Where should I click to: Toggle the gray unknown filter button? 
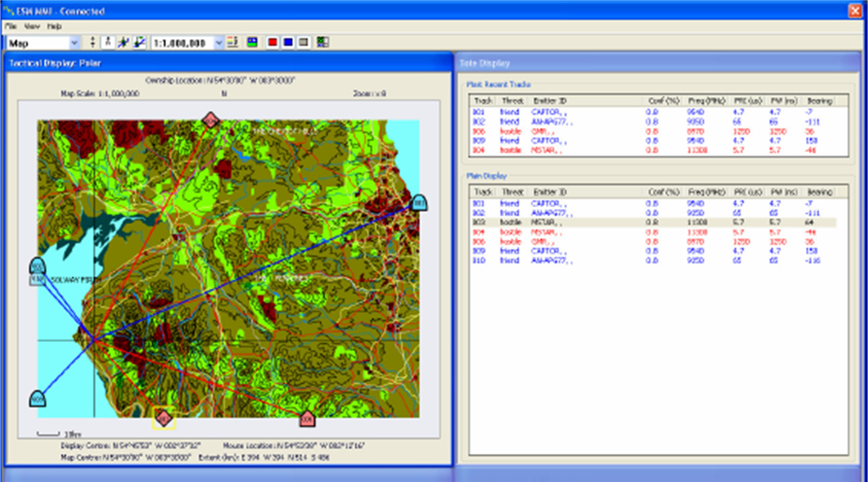coord(303,43)
